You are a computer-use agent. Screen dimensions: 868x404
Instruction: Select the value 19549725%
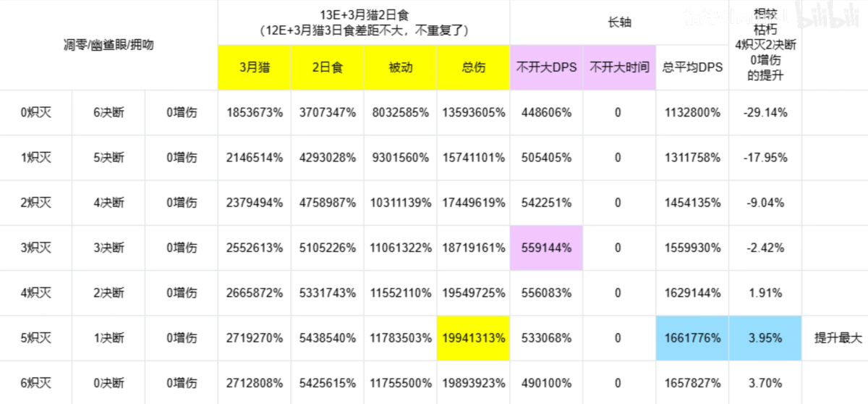point(474,293)
